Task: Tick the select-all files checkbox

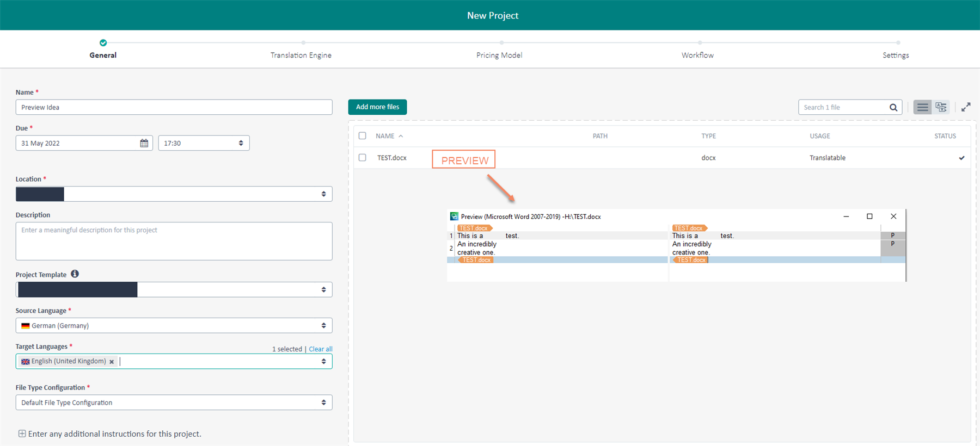Action: pyautogui.click(x=363, y=136)
